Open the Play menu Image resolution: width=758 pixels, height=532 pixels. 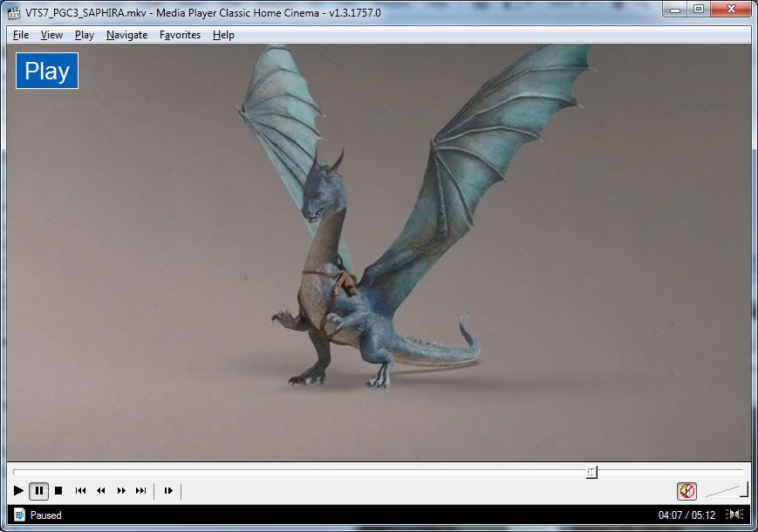[85, 35]
